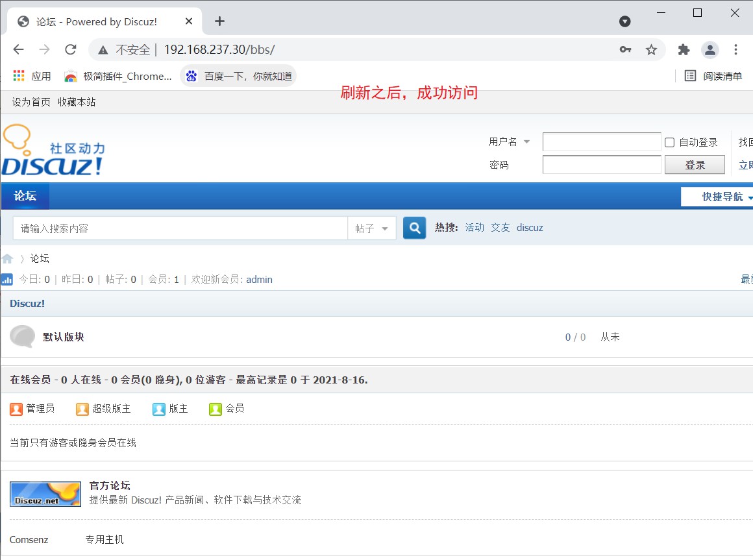Open the 百度一下 bookmark

pyautogui.click(x=239, y=76)
